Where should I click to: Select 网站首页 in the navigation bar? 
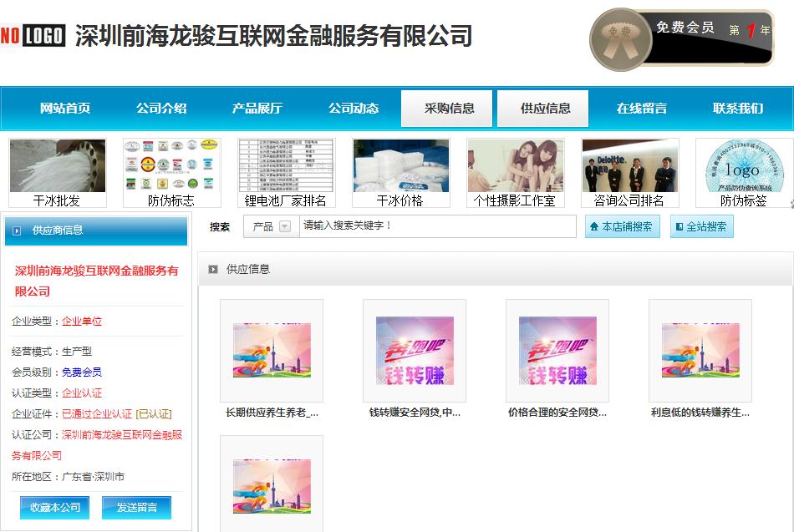(62, 109)
